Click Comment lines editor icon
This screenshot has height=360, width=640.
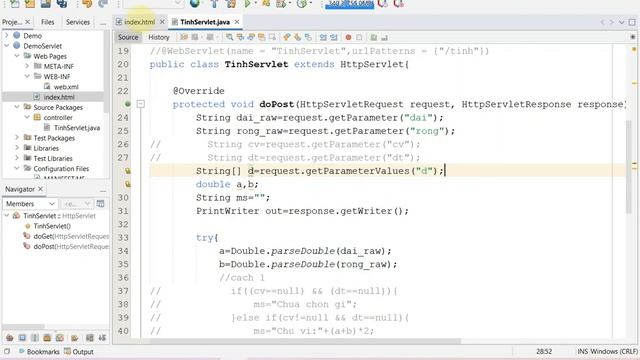click(x=373, y=37)
